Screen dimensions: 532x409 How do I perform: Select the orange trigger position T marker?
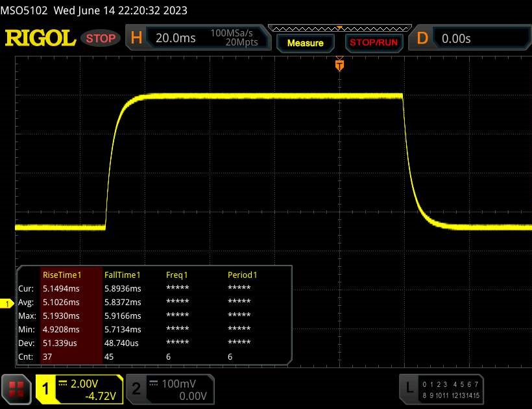tap(339, 65)
